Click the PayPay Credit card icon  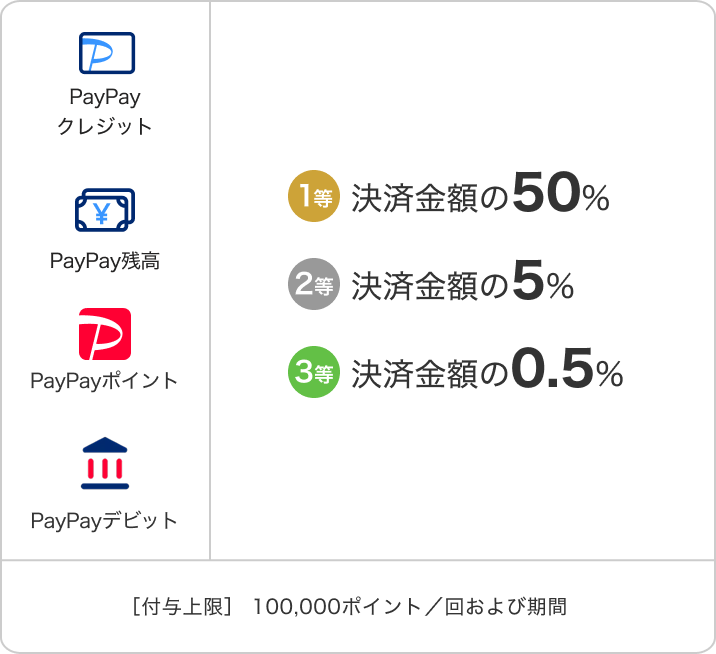[106, 53]
